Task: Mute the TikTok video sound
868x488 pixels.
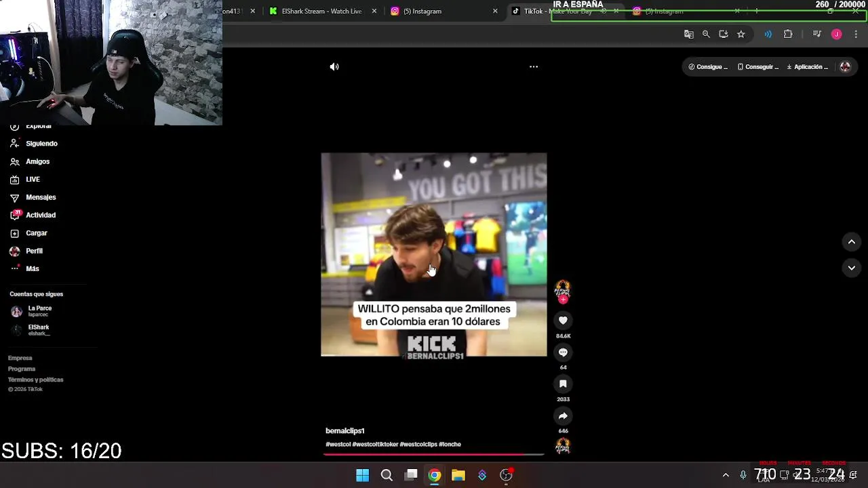Action: pos(334,66)
